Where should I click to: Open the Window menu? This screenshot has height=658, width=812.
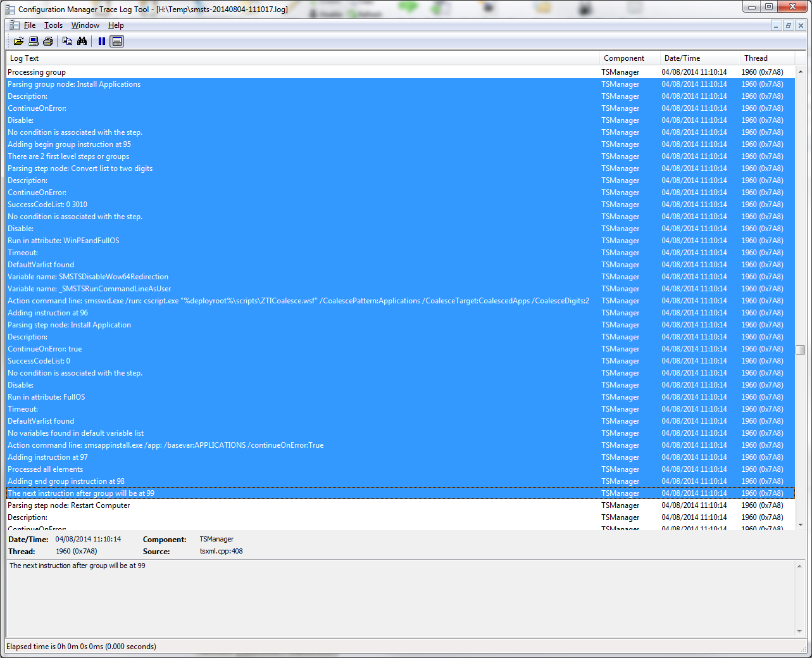85,25
